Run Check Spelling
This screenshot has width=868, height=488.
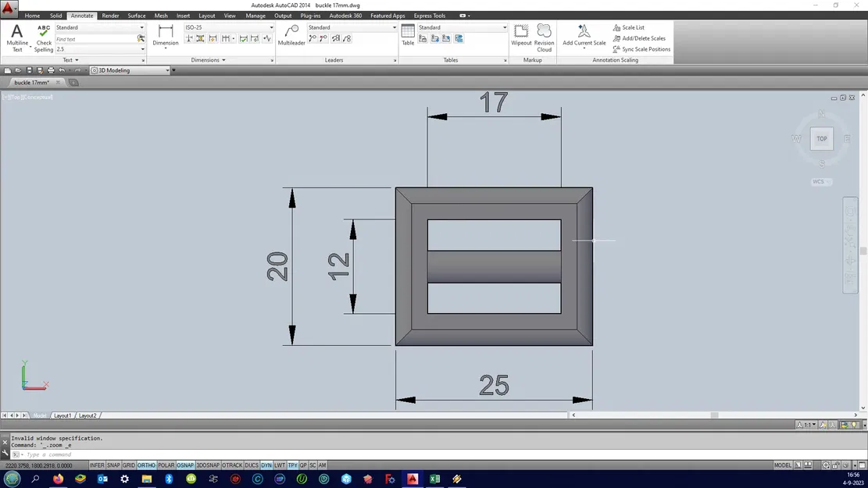pos(43,38)
